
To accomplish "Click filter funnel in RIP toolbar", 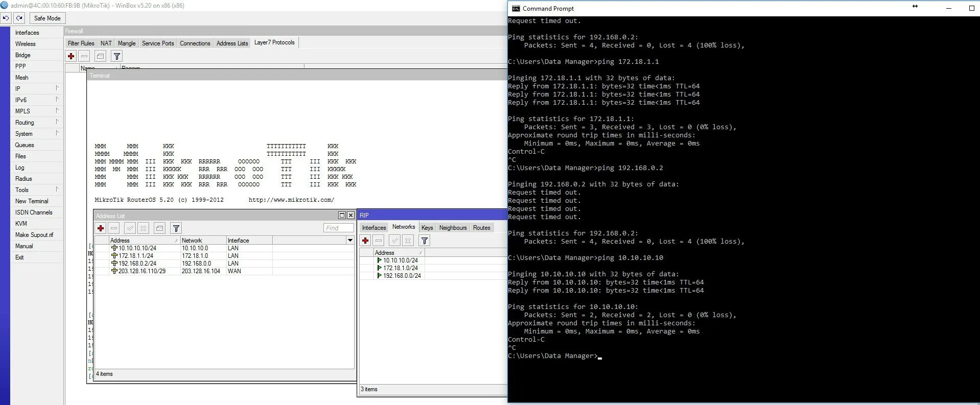I will 425,241.
